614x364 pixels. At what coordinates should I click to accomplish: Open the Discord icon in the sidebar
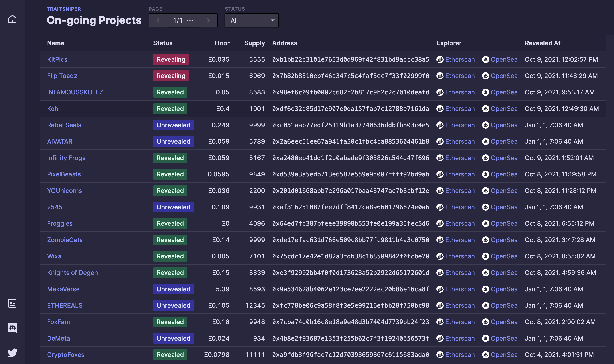12,328
